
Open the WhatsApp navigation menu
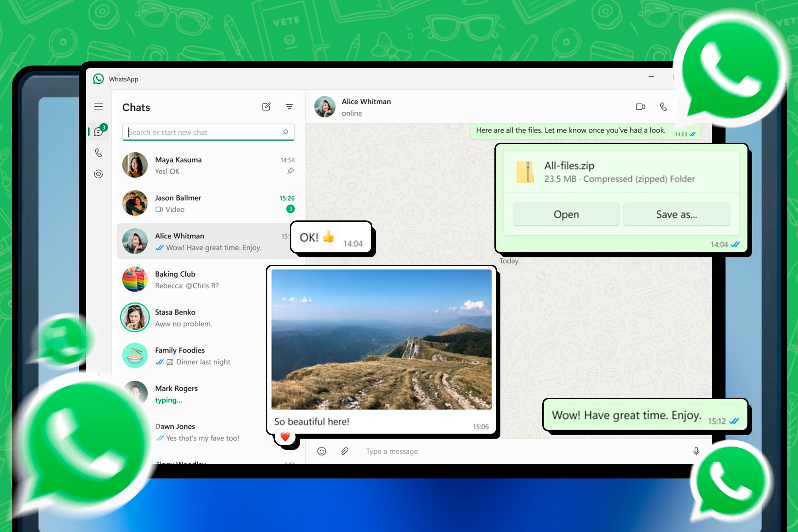point(99,107)
